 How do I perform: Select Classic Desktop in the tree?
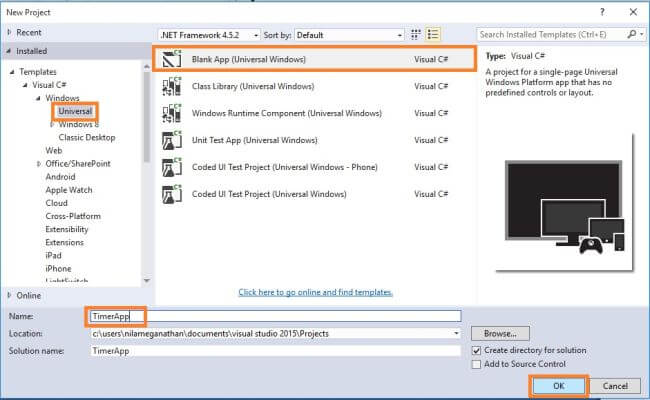(87, 137)
